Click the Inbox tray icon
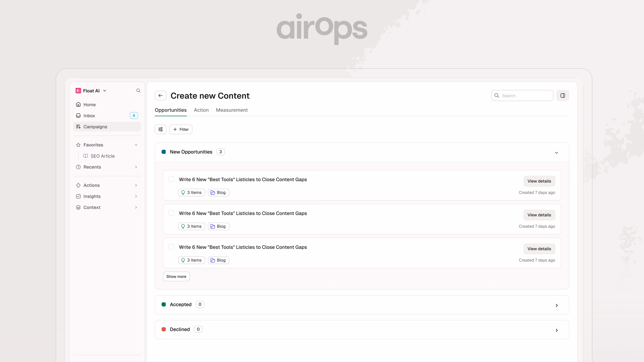The image size is (644, 362). tap(78, 115)
